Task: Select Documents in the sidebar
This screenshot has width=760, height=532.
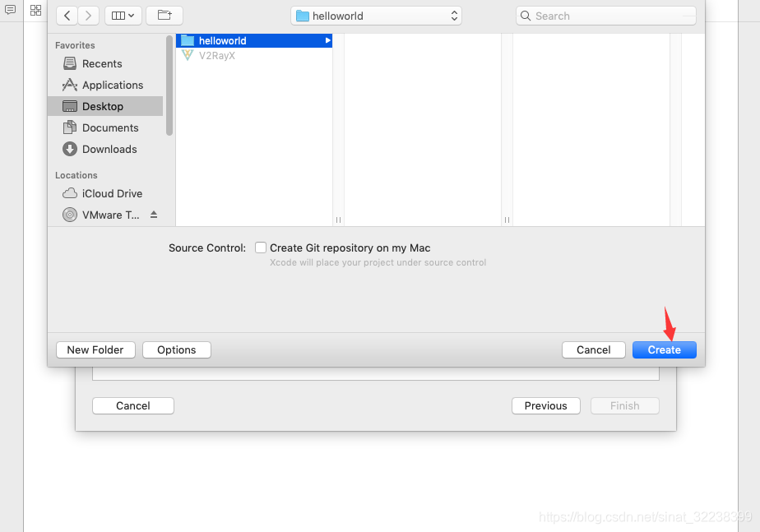Action: coord(105,127)
